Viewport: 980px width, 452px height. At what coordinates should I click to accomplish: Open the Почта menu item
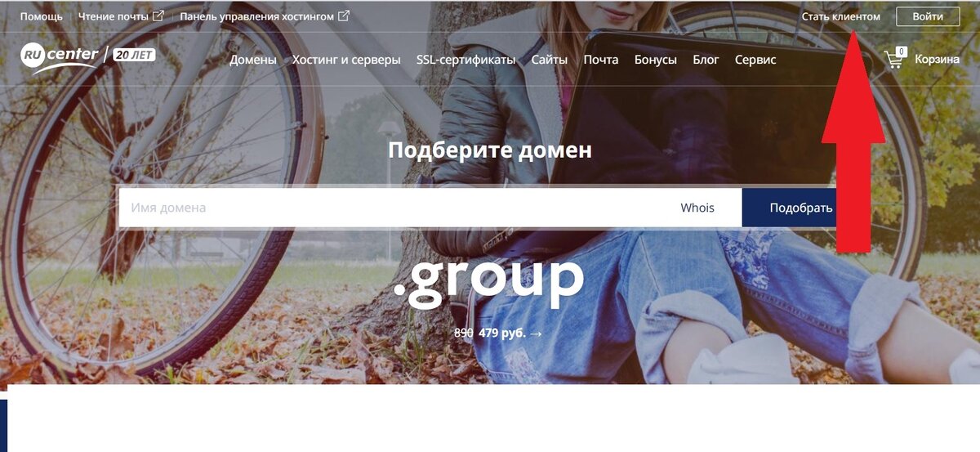coord(601,60)
